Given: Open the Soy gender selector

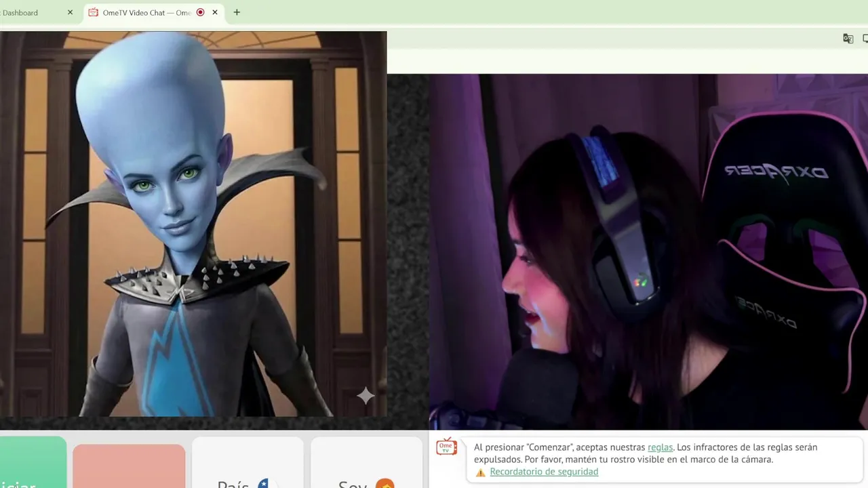Looking at the screenshot, I should tap(366, 463).
